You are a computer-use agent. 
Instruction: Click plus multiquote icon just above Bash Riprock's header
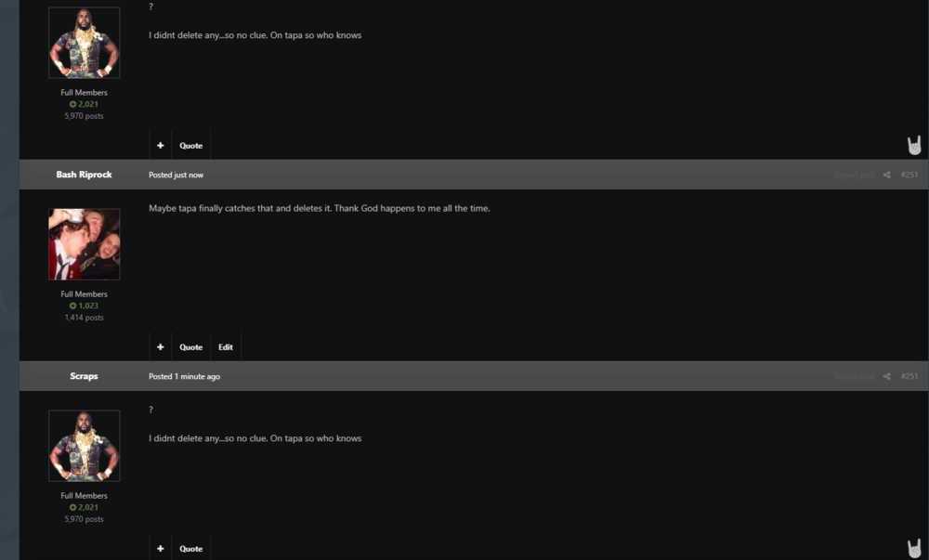tap(160, 146)
